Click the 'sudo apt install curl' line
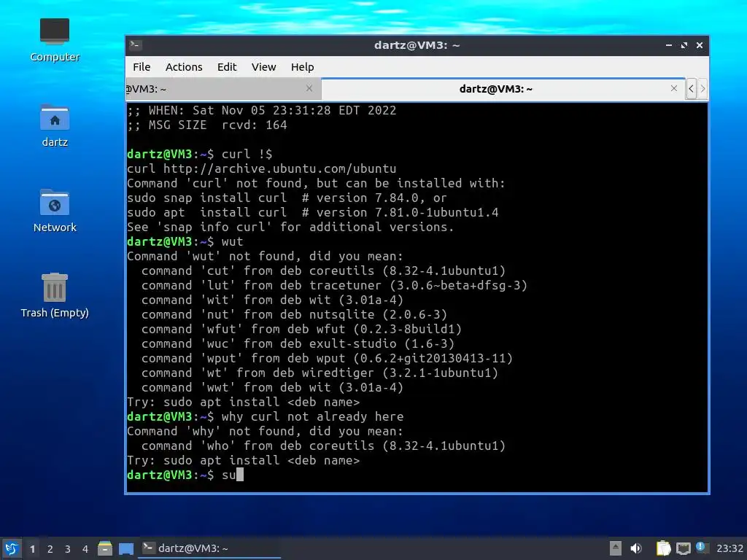This screenshot has height=560, width=747. (312, 212)
